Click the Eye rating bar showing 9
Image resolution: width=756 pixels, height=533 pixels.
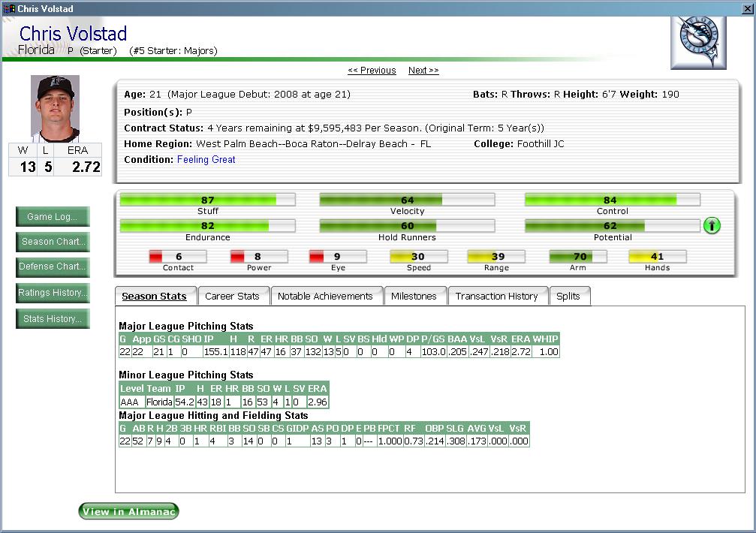(338, 257)
